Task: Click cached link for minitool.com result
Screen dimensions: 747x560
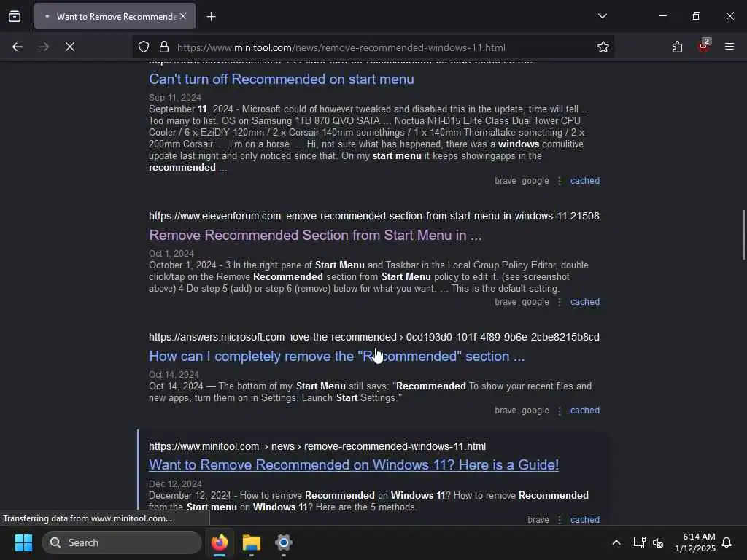Action: (x=585, y=519)
